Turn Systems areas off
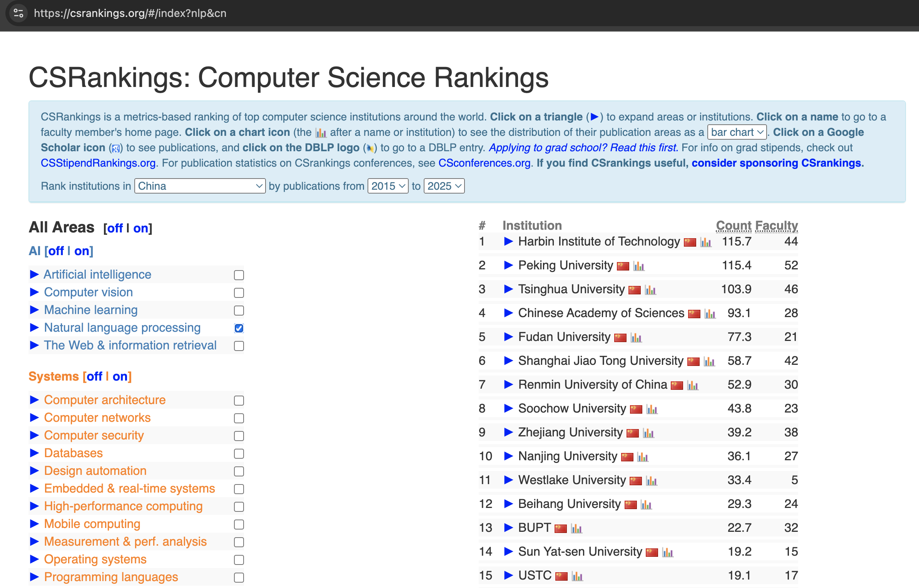The height and width of the screenshot is (588, 919). (x=94, y=376)
